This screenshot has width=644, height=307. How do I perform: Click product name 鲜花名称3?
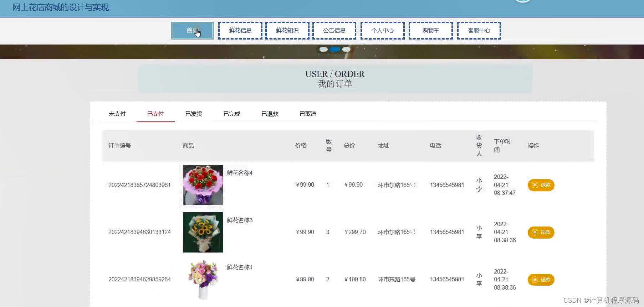coord(240,220)
